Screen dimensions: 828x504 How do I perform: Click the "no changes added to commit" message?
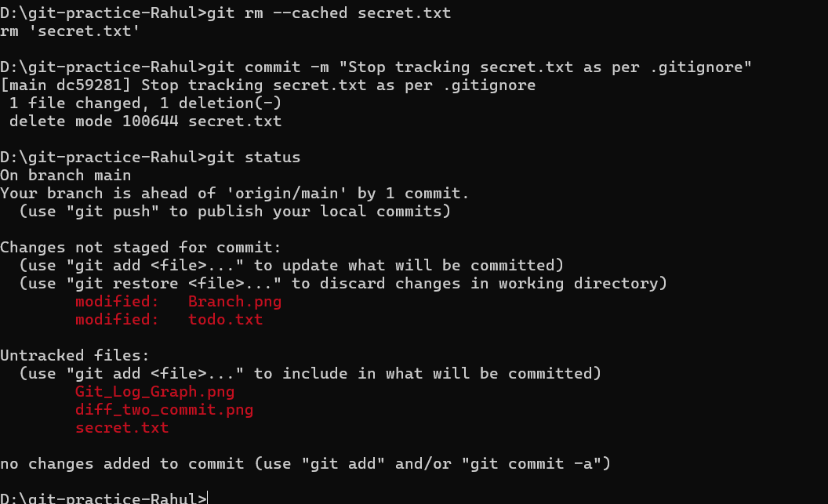(305, 464)
